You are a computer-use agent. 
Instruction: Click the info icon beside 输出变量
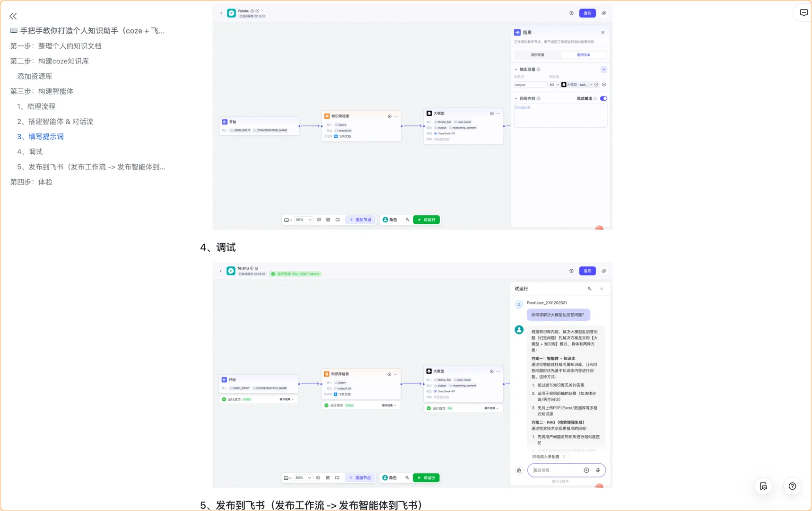point(539,70)
